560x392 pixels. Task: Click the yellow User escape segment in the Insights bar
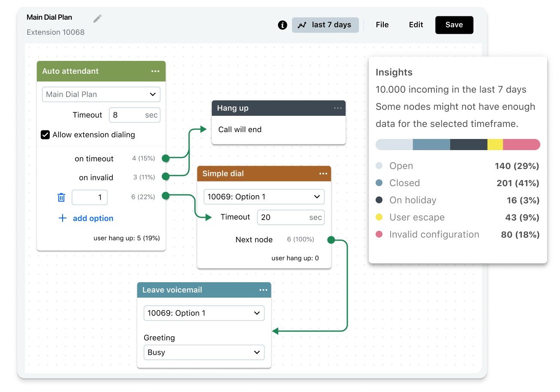(x=495, y=145)
